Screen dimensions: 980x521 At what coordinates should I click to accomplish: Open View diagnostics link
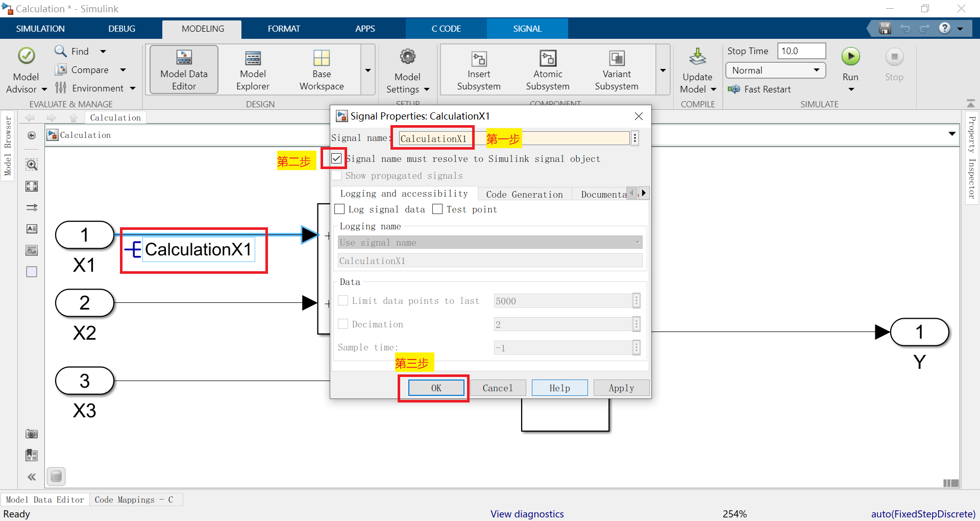[527, 514]
